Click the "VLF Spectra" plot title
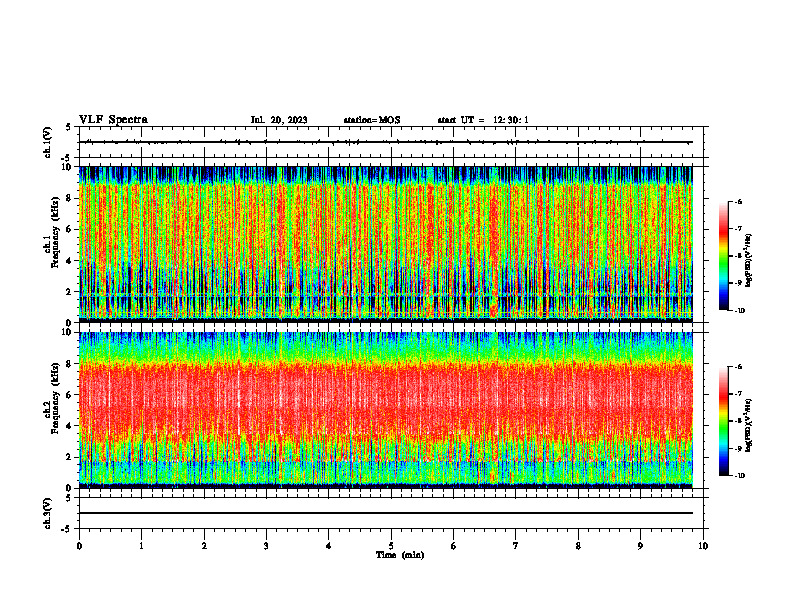Viewport: 792px width, 612px height. point(113,120)
